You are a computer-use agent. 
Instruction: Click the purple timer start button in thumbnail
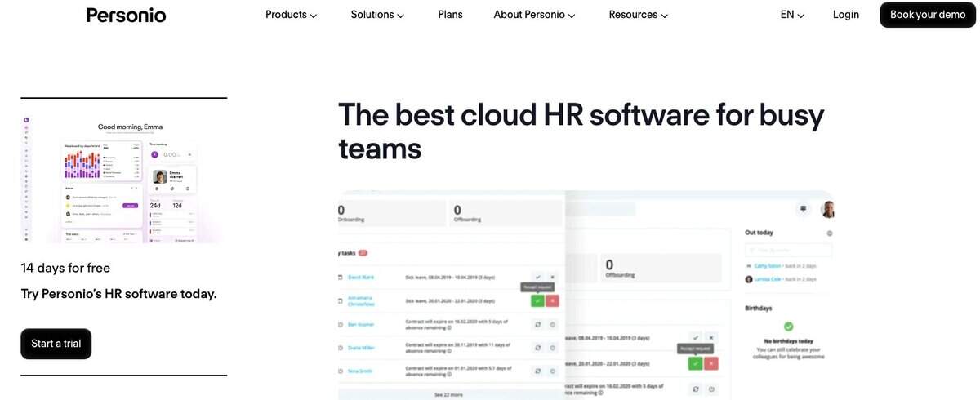[x=155, y=154]
